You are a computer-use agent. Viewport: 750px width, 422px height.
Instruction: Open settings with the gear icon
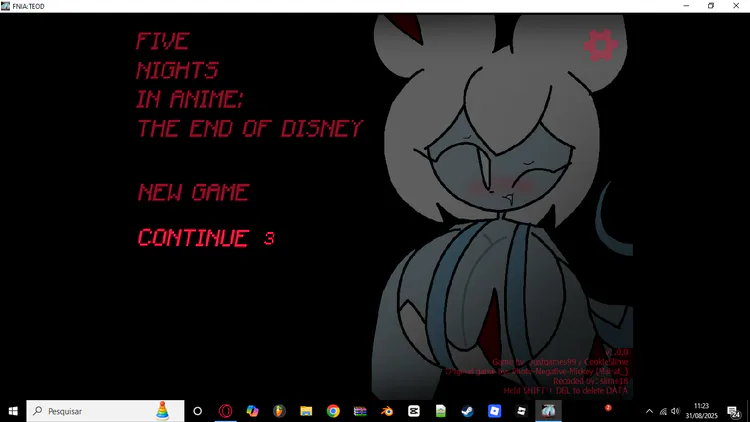tap(601, 45)
